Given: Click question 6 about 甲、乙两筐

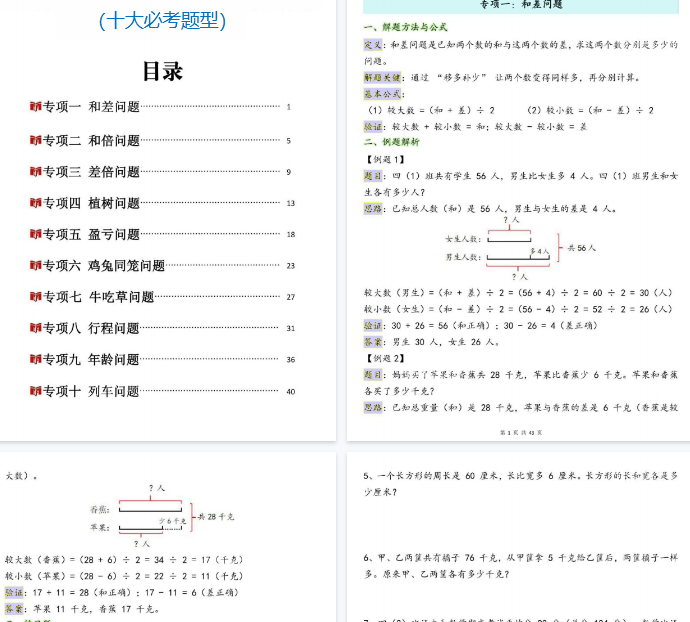Looking at the screenshot, I should [521, 565].
